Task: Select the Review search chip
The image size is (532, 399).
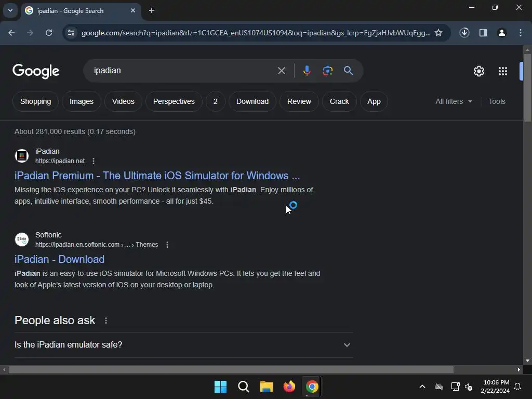Action: pos(299,101)
